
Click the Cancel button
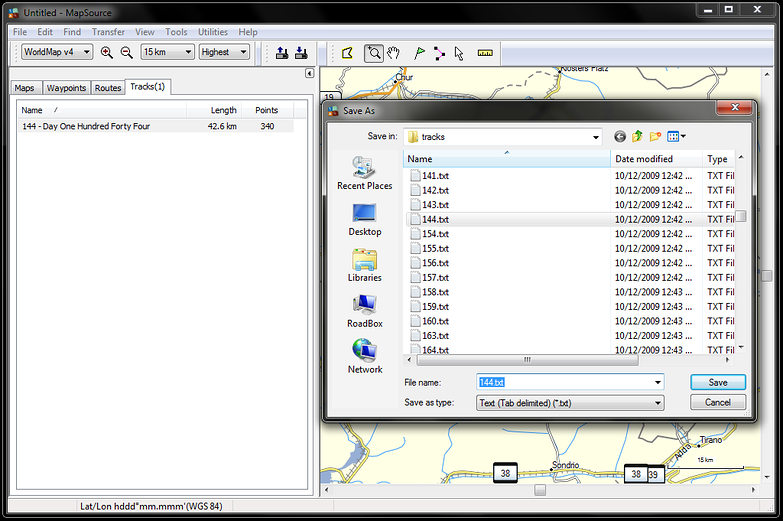pyautogui.click(x=718, y=402)
